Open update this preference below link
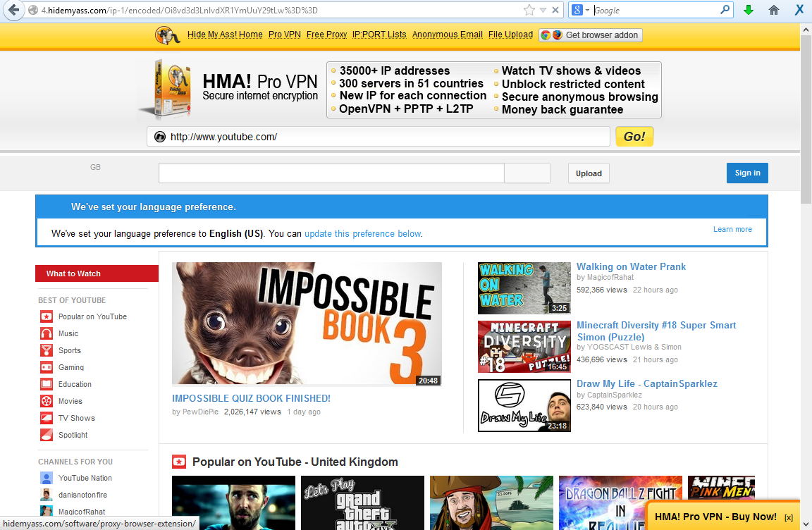Screen dimensions: 812x530 tap(363, 233)
